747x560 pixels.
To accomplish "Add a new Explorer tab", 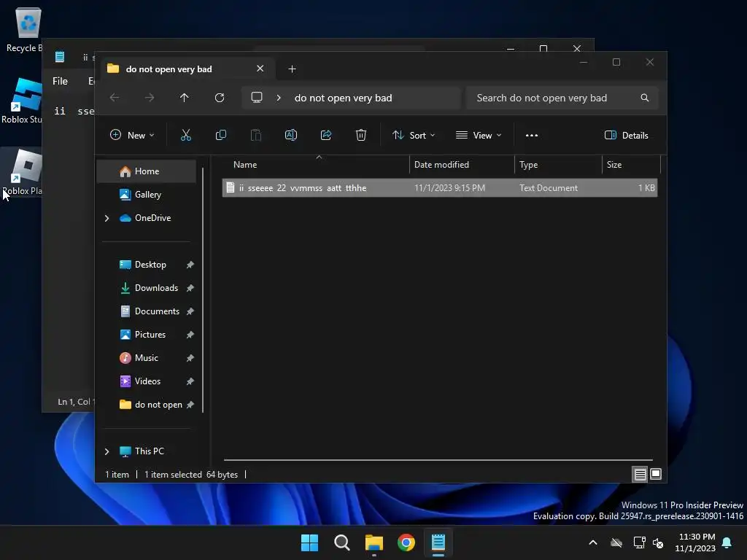I will click(292, 69).
